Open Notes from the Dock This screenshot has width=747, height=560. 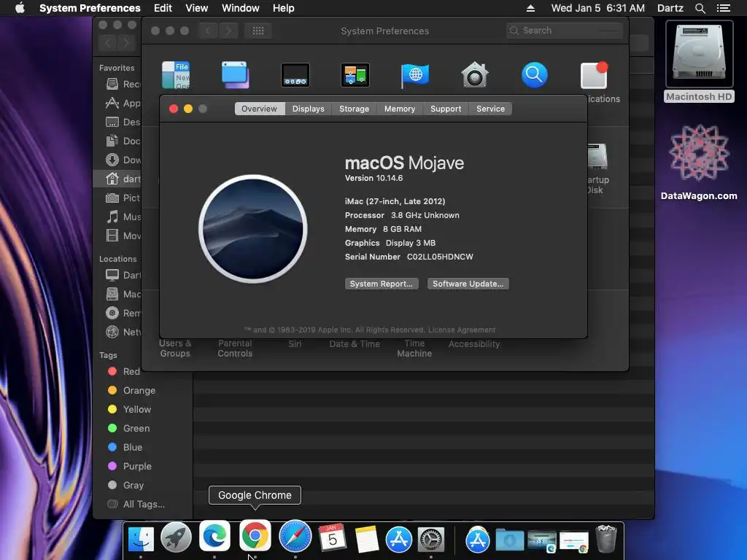(366, 539)
